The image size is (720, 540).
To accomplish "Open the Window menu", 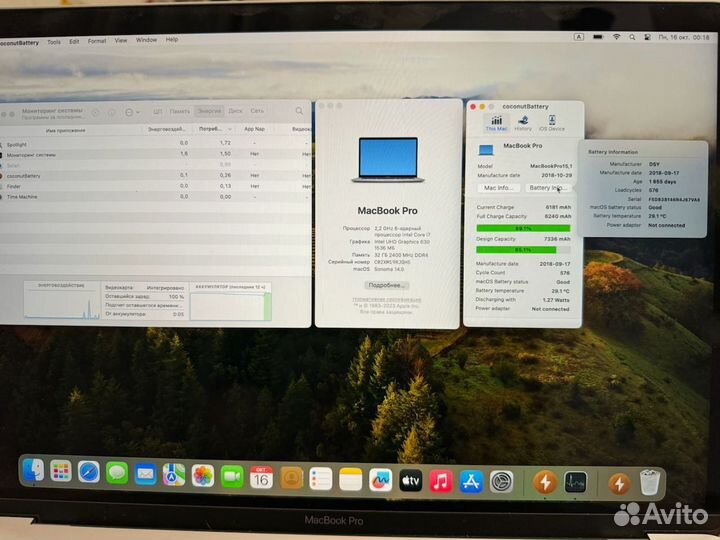I will [x=146, y=40].
